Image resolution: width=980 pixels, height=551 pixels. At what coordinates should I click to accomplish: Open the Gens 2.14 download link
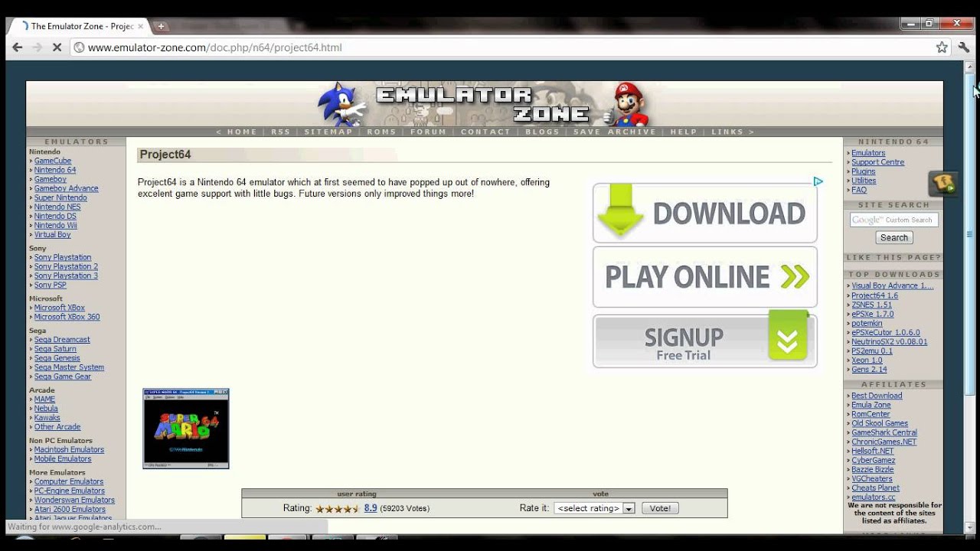tap(869, 370)
